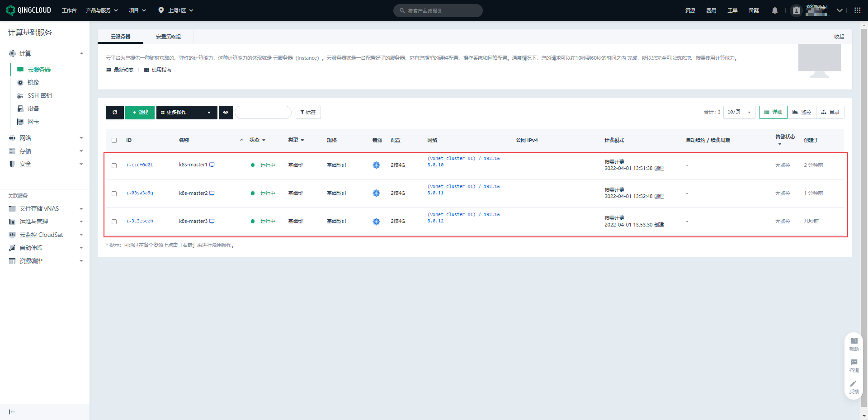Open the 更多操作 dropdown

click(187, 113)
